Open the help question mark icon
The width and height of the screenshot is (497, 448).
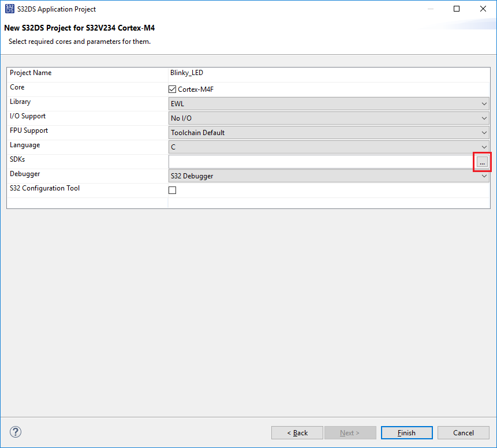click(x=16, y=432)
